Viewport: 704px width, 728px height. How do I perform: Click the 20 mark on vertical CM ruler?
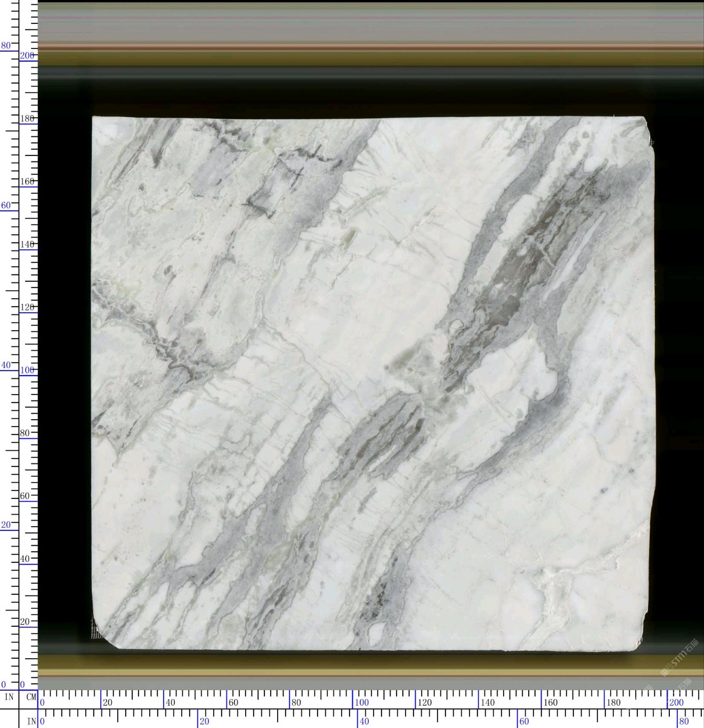(25, 621)
